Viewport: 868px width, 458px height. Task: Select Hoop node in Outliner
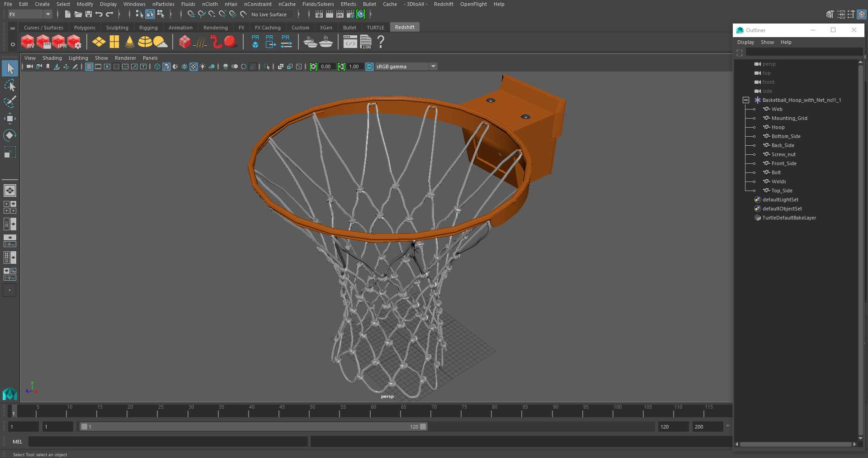tap(778, 127)
